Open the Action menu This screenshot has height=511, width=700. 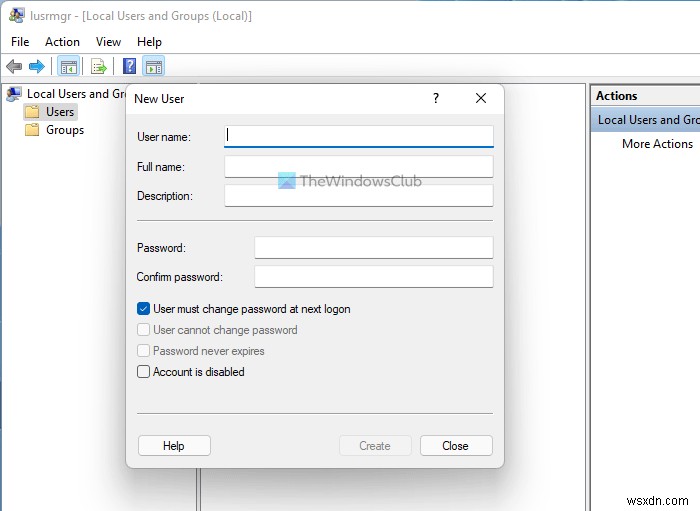pos(62,42)
